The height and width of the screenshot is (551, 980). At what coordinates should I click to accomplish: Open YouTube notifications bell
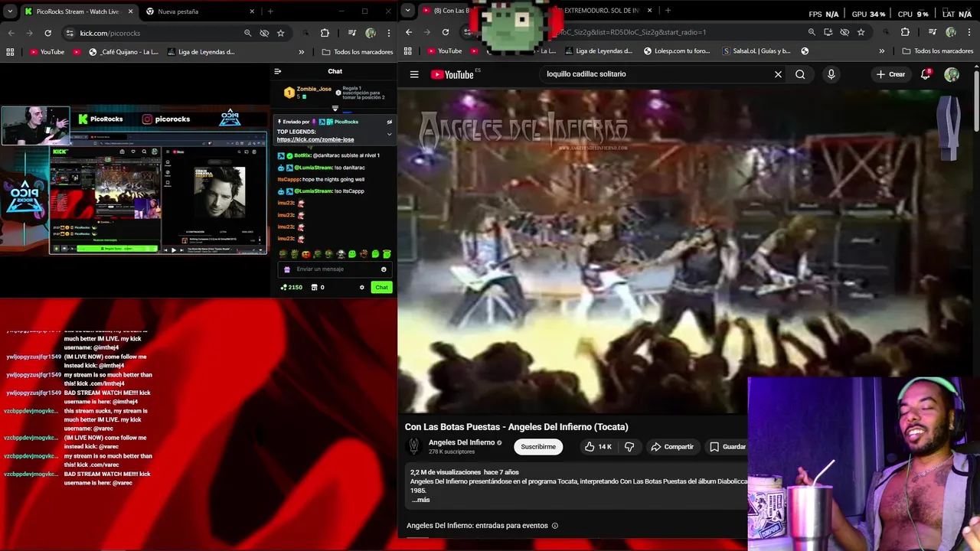click(x=926, y=74)
